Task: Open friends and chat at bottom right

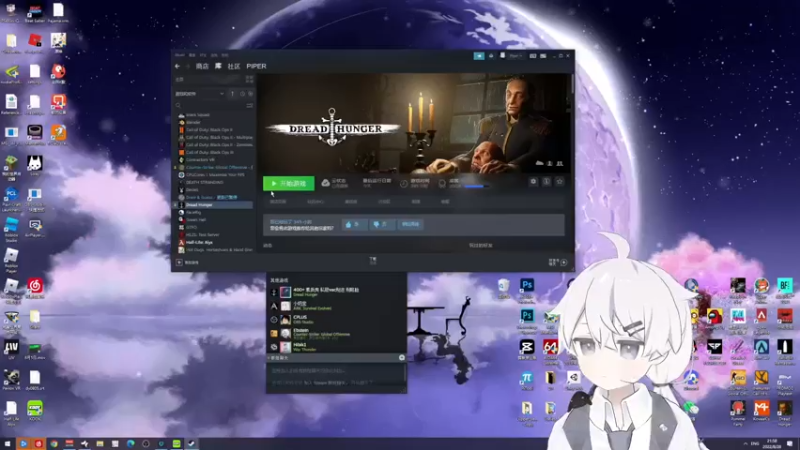Action: point(558,262)
